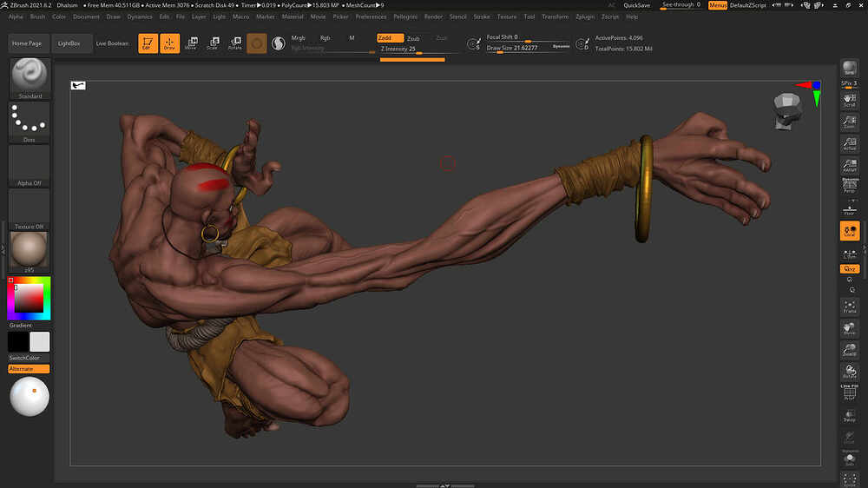Adjust the Draw Size slider

(518, 48)
